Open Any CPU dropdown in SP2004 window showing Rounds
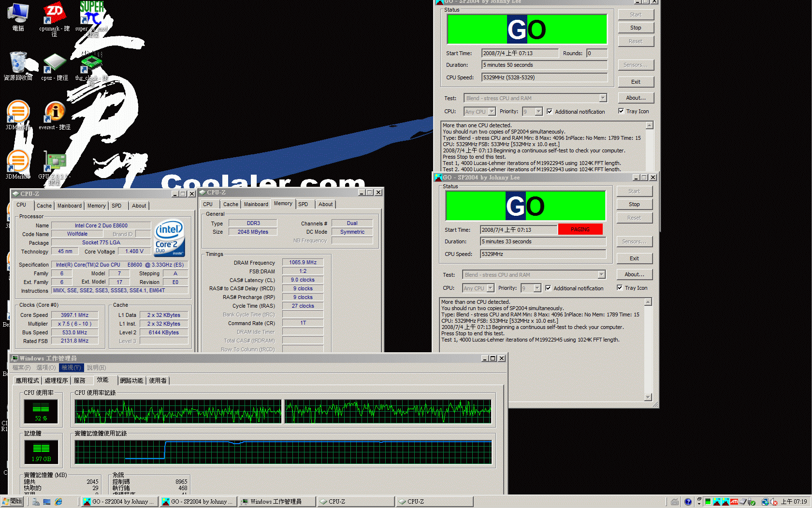 492,112
